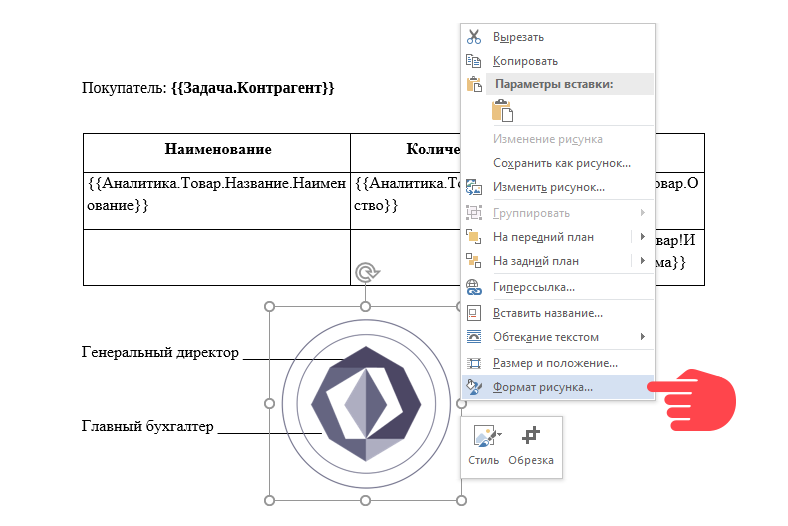788x526 pixels.
Task: Click the Size and Position icon
Action: [x=474, y=363]
